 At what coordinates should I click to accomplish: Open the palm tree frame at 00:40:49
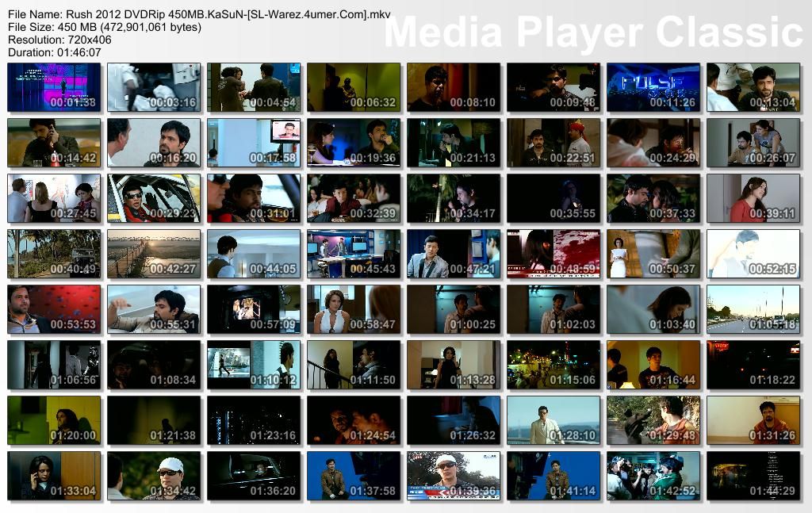pos(54,254)
